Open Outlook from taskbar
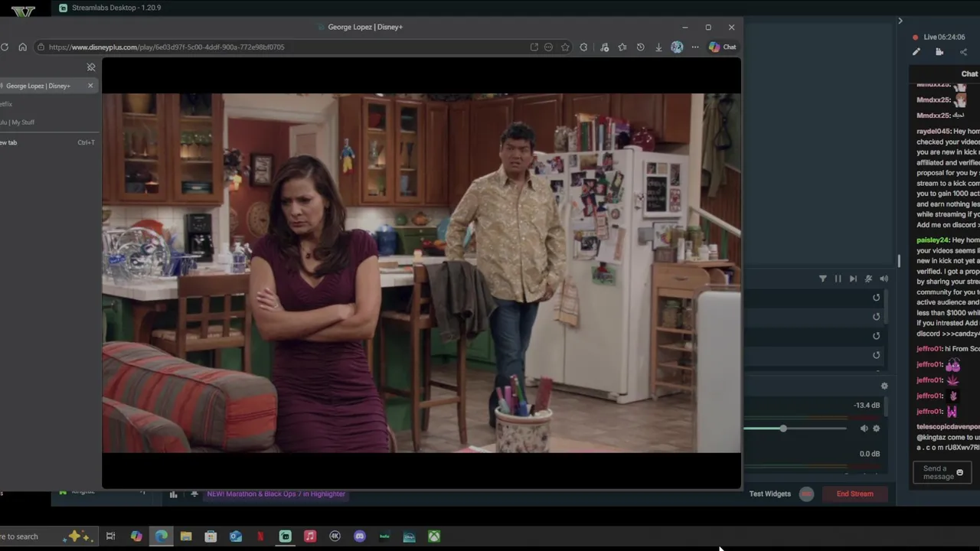The image size is (980, 551). [236, 536]
